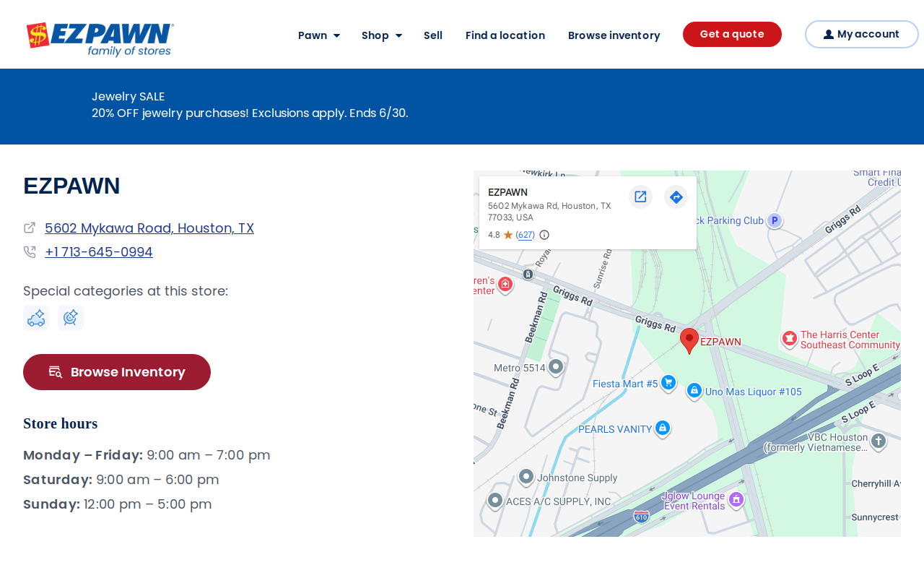The height and width of the screenshot is (578, 924).
Task: Open the 5602 Mykawa Road address link
Action: (149, 228)
